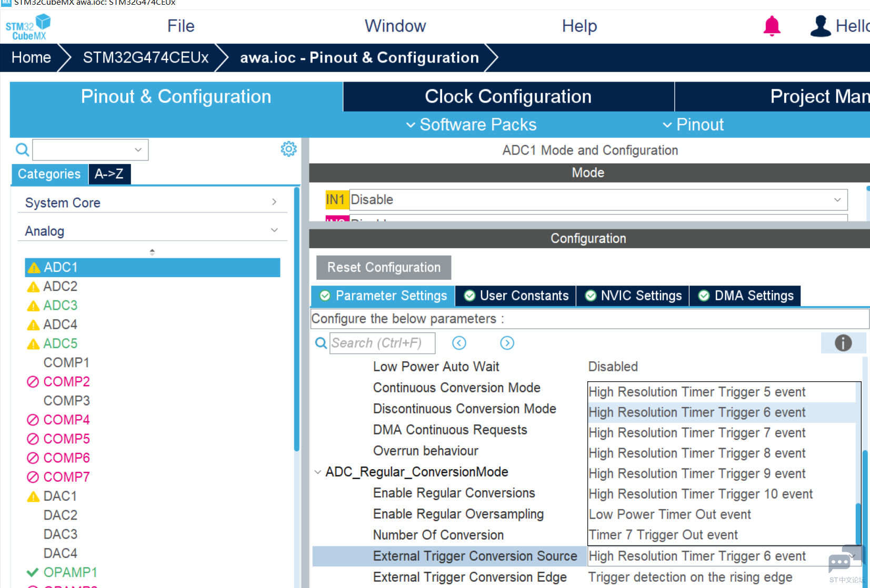This screenshot has width=870, height=588.
Task: Select the Low Power Auto Wait parameter
Action: click(x=436, y=367)
